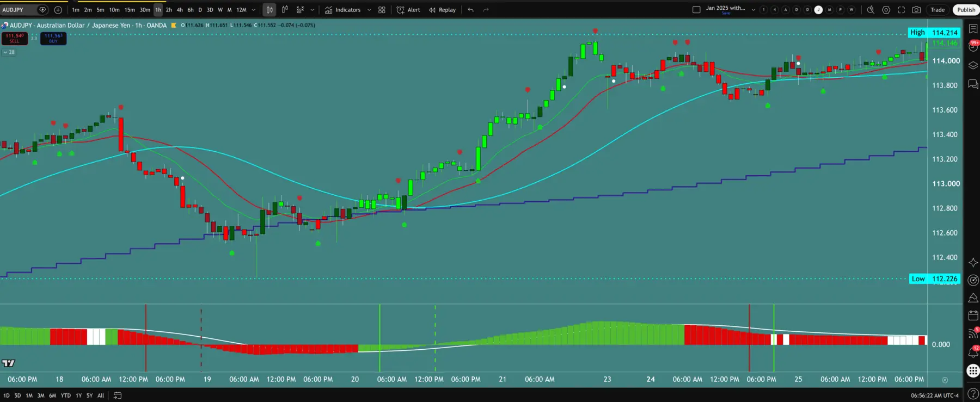Toggle the M quick-access circle
The image size is (980, 402).
(x=829, y=10)
